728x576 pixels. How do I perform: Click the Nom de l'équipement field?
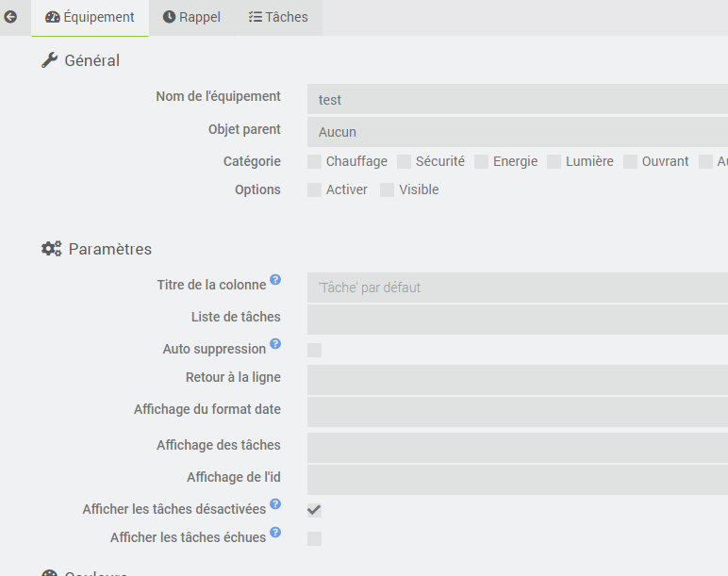pyautogui.click(x=517, y=99)
